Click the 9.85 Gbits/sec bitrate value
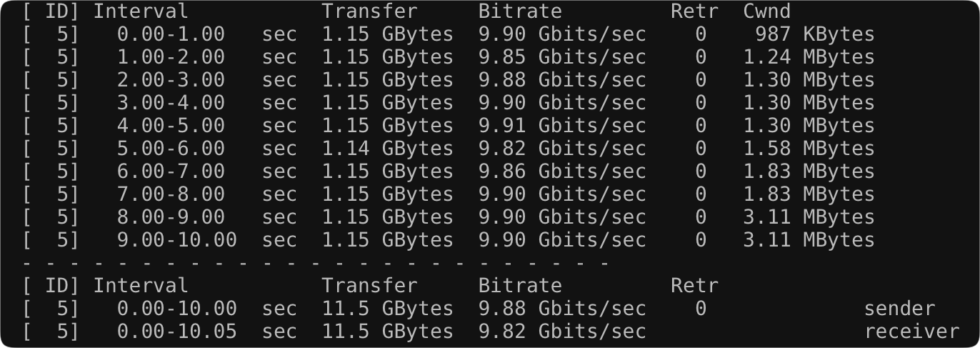The width and height of the screenshot is (980, 348). (x=562, y=57)
